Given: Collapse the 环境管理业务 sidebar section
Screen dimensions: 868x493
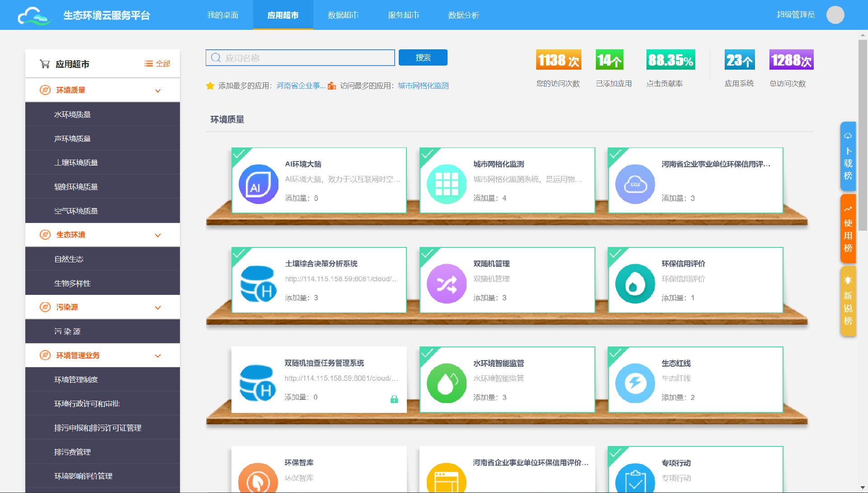Looking at the screenshot, I should tap(158, 356).
